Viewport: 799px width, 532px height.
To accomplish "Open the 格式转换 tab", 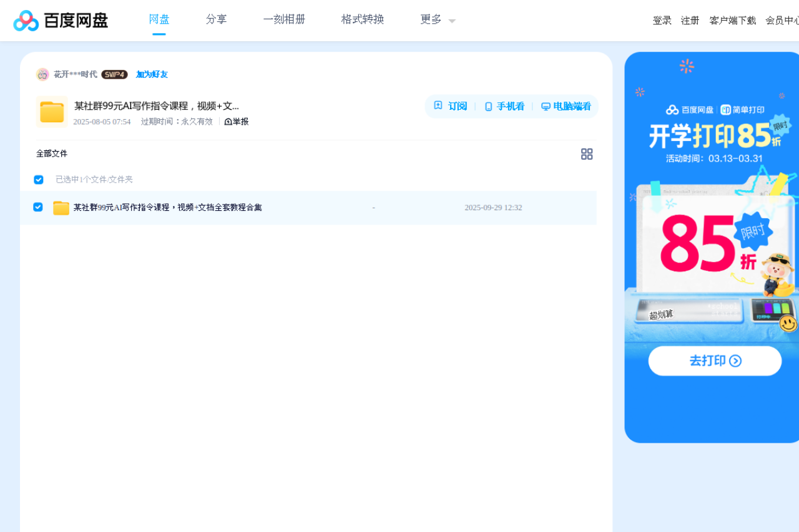I will (362, 19).
